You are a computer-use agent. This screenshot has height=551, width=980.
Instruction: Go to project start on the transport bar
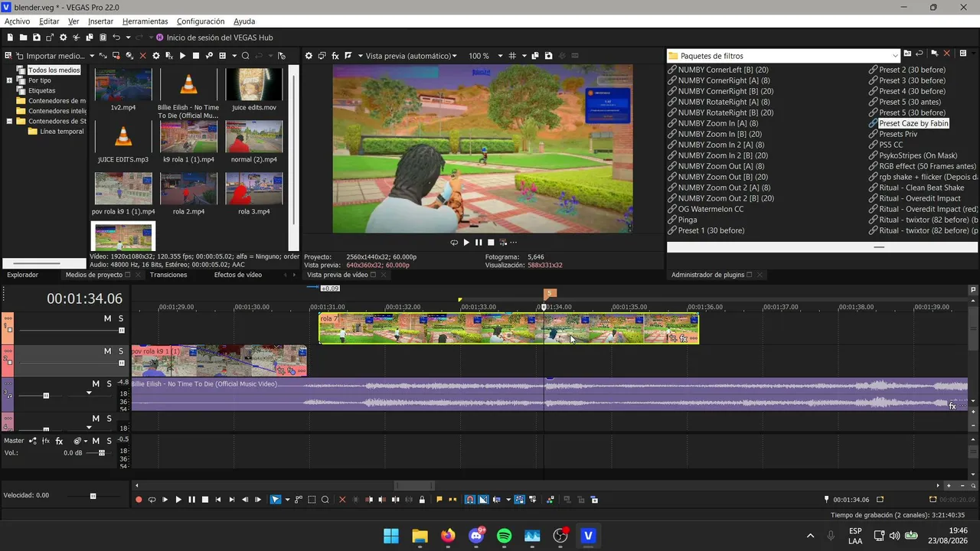click(x=218, y=500)
